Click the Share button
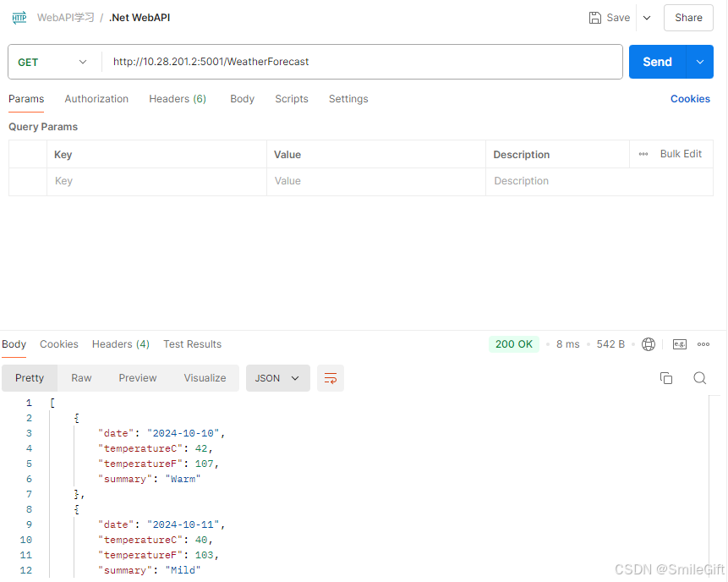 [x=688, y=18]
